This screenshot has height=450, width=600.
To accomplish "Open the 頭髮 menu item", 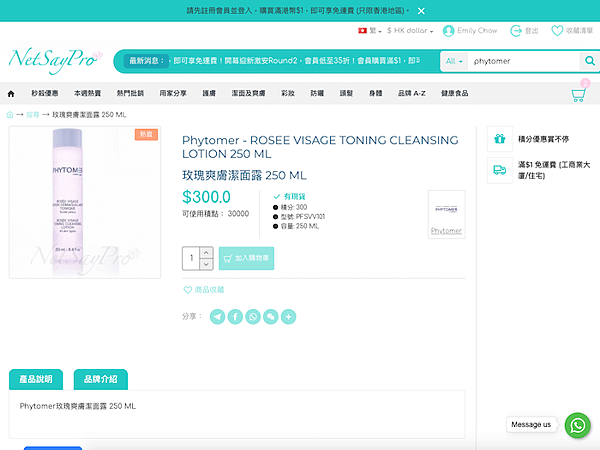I will tap(346, 93).
